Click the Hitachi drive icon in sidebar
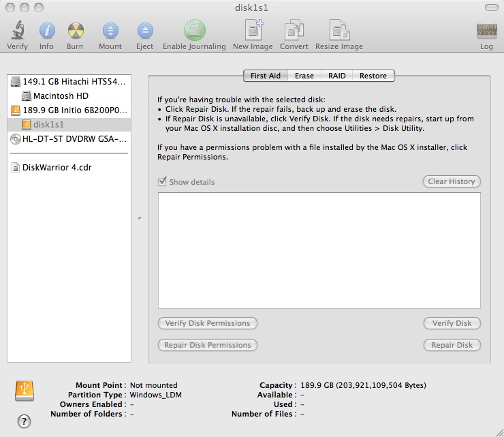This screenshot has width=504, height=437. coord(15,82)
